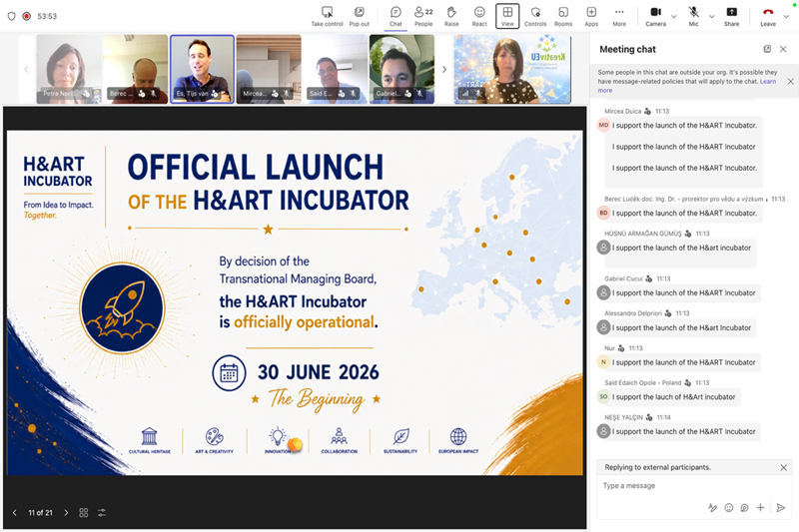799x532 pixels.
Task: Expand Camera options dropdown arrow
Action: click(x=673, y=16)
